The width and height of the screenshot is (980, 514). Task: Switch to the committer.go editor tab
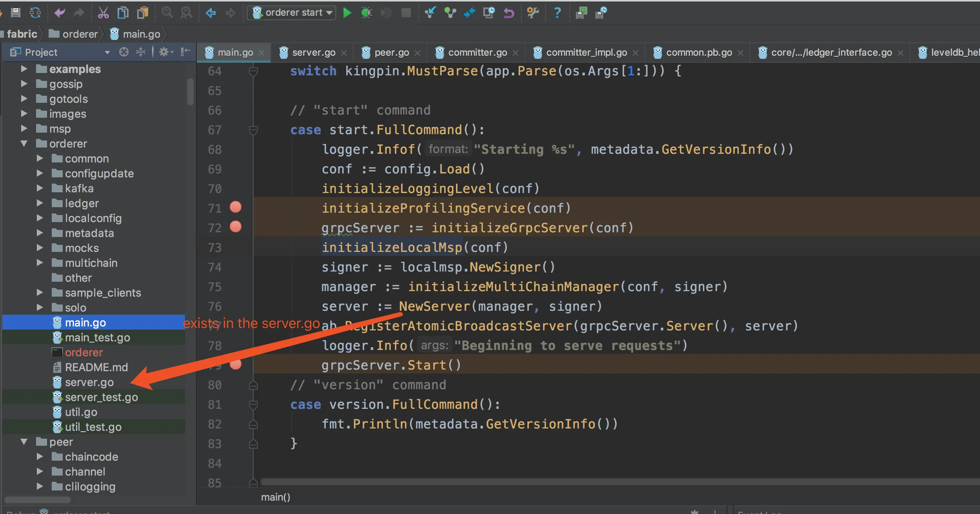tap(477, 53)
